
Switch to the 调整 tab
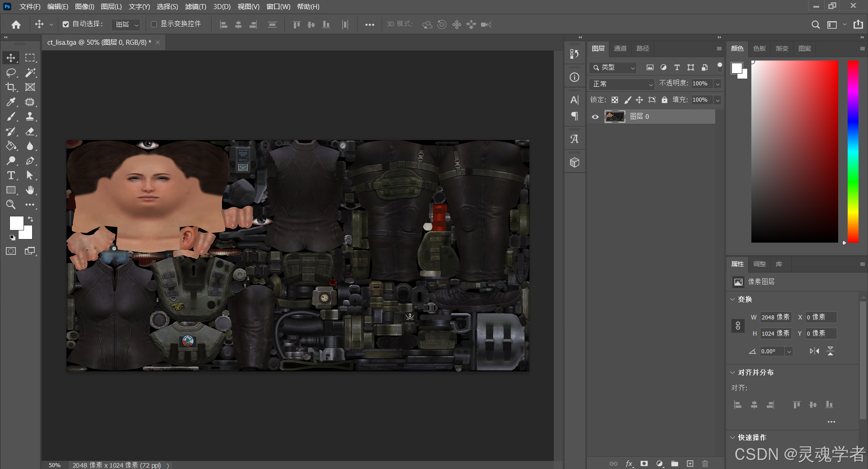[x=759, y=264]
